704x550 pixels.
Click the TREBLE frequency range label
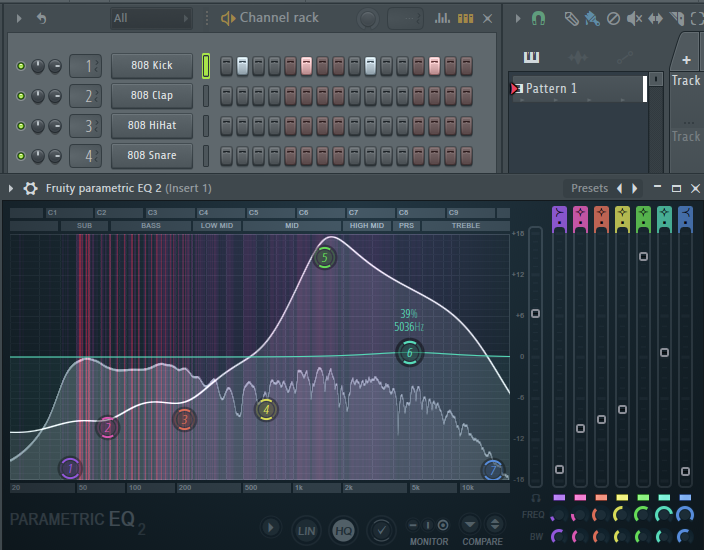coord(466,225)
